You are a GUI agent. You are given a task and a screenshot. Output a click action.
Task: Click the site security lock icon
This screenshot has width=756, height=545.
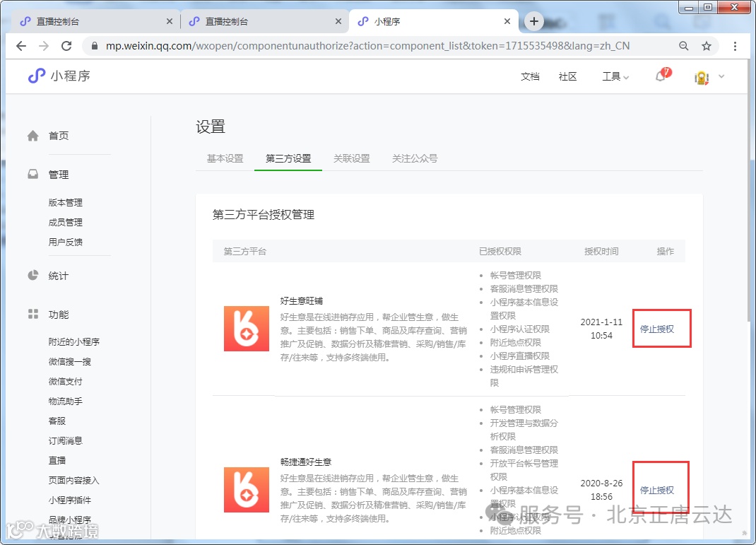tap(95, 46)
